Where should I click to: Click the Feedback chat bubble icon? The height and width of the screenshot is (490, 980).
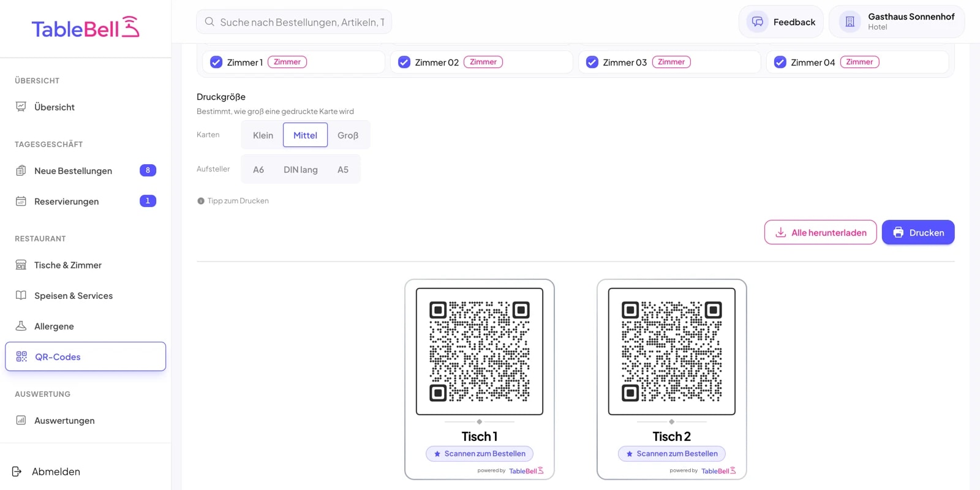(758, 22)
